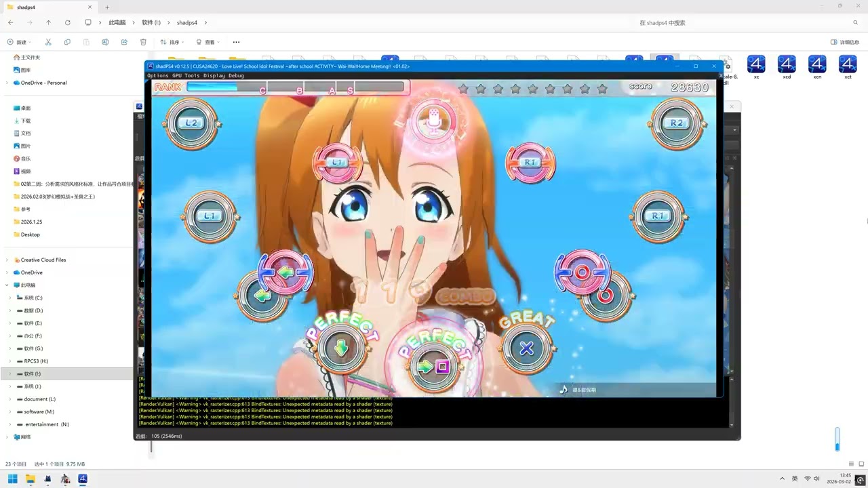Click the Share icon in Explorer toolbar

point(124,42)
